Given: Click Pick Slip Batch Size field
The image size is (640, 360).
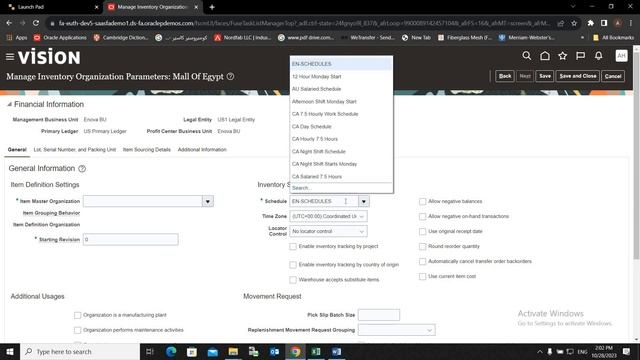Looking at the screenshot, I should [x=379, y=315].
